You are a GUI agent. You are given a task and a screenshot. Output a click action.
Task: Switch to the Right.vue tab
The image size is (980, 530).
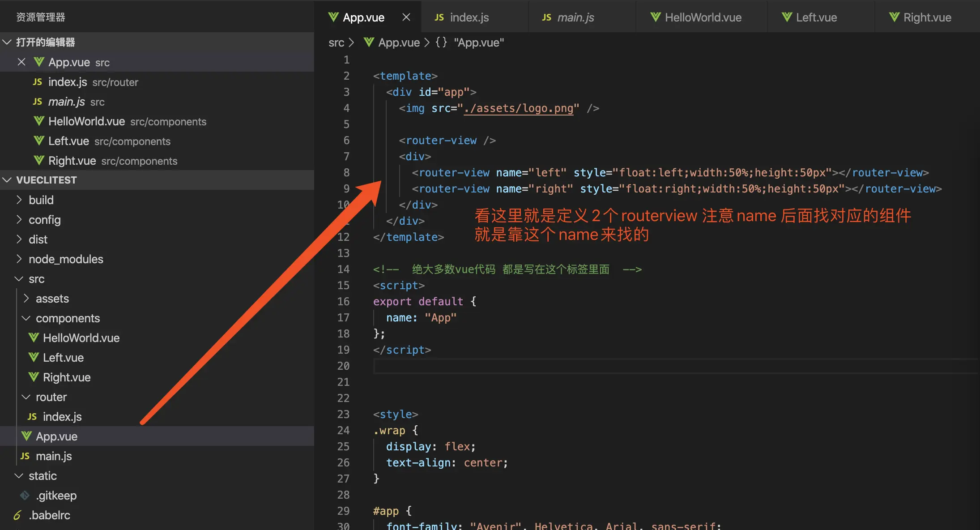(927, 17)
